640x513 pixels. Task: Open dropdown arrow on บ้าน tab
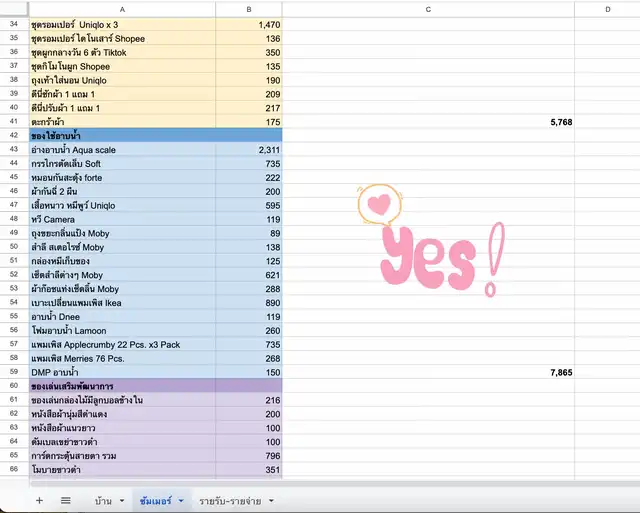[x=122, y=500]
